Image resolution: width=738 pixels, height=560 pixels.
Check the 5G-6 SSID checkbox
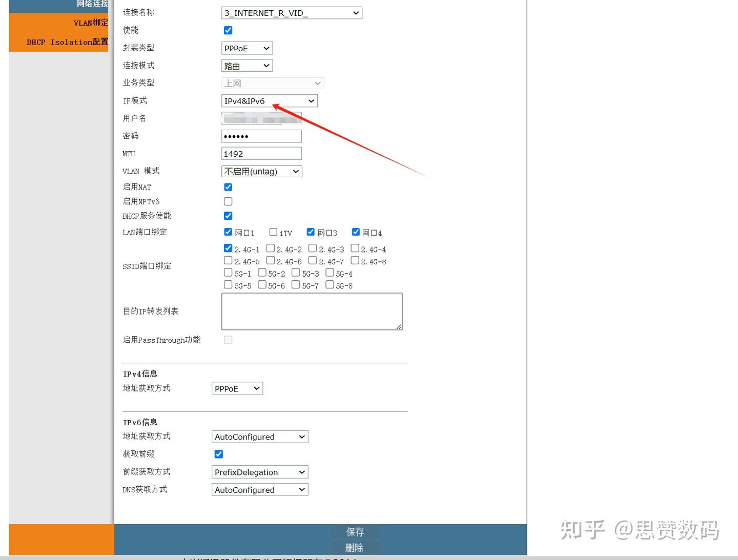coord(262,284)
